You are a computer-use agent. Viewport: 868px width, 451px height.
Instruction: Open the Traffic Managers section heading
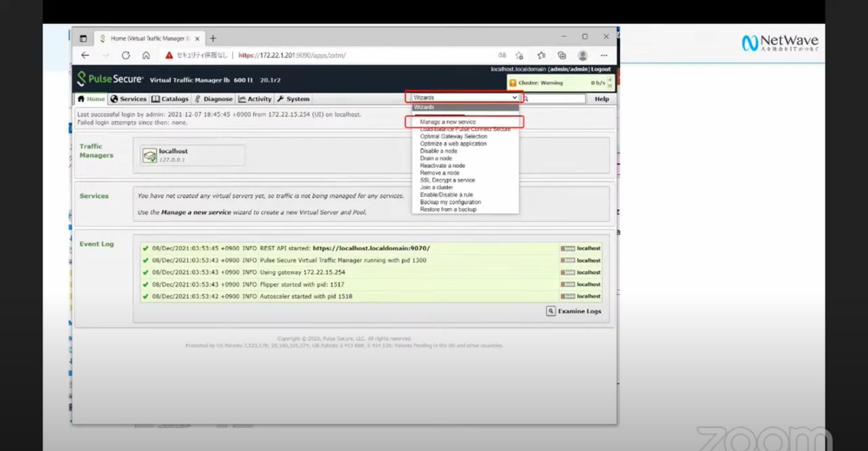[x=96, y=150]
